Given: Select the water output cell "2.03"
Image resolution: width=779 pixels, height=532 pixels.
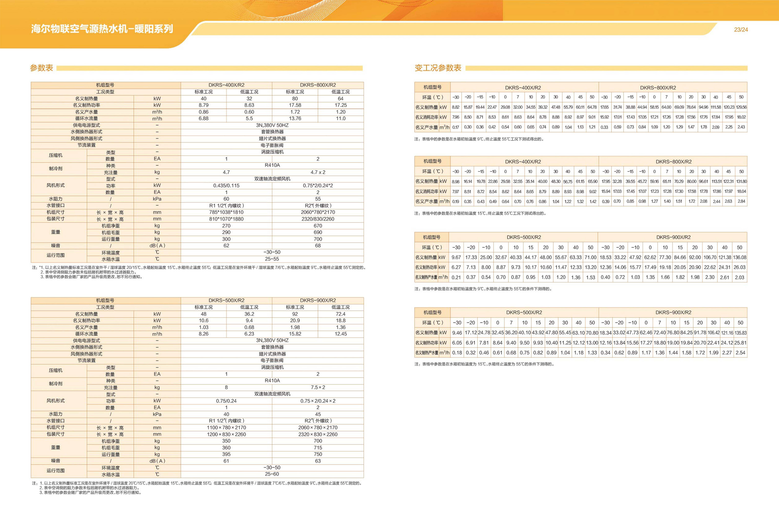Looking at the screenshot, I should point(739,277).
